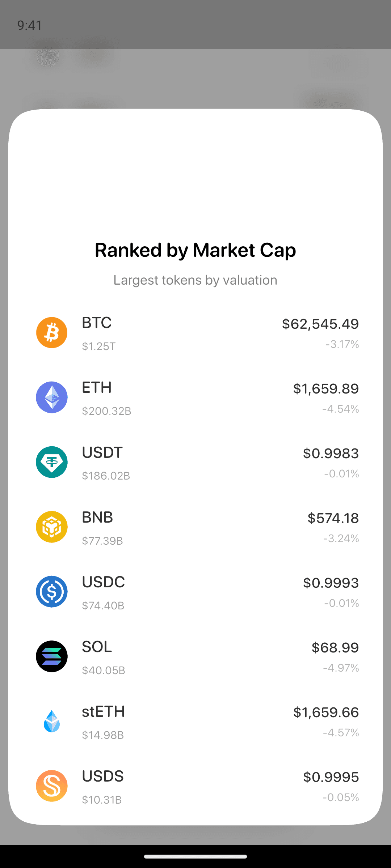Tap the stETH Lido droplet icon
The image size is (391, 868).
(x=52, y=721)
